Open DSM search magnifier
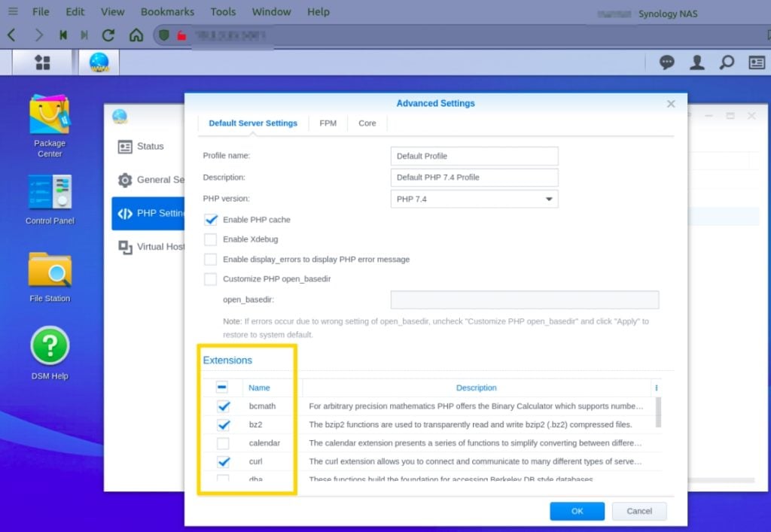The image size is (771, 532). pos(727,62)
